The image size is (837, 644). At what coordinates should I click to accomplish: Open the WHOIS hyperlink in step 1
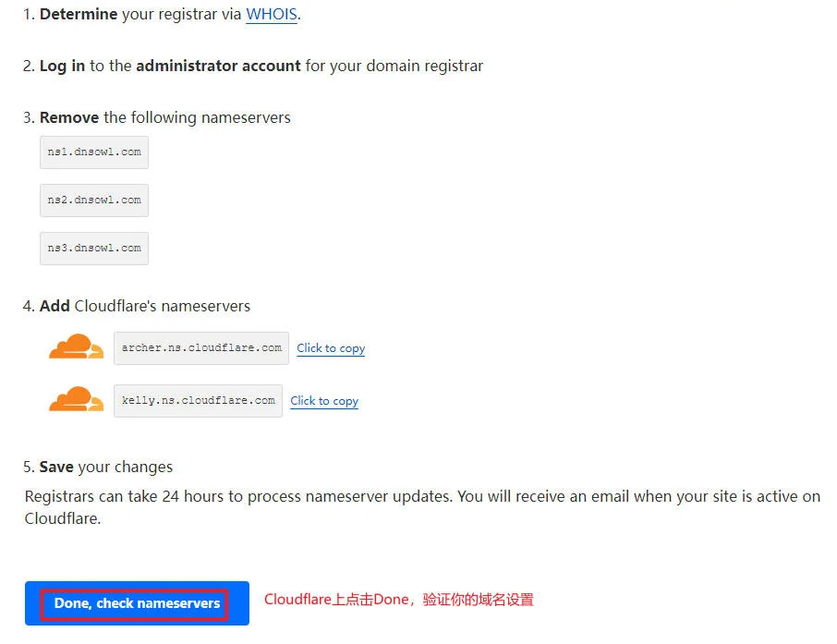click(x=271, y=15)
